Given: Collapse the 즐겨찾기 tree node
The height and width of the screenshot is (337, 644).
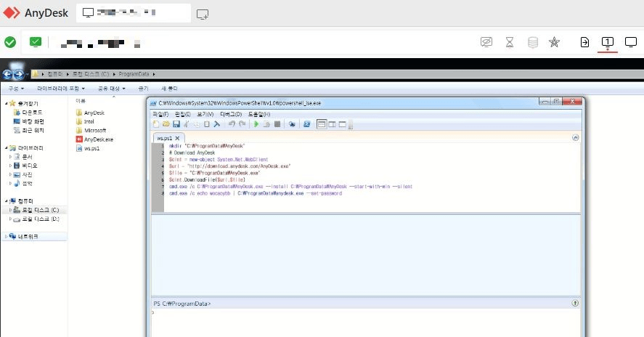Looking at the screenshot, I should pyautogui.click(x=6, y=104).
